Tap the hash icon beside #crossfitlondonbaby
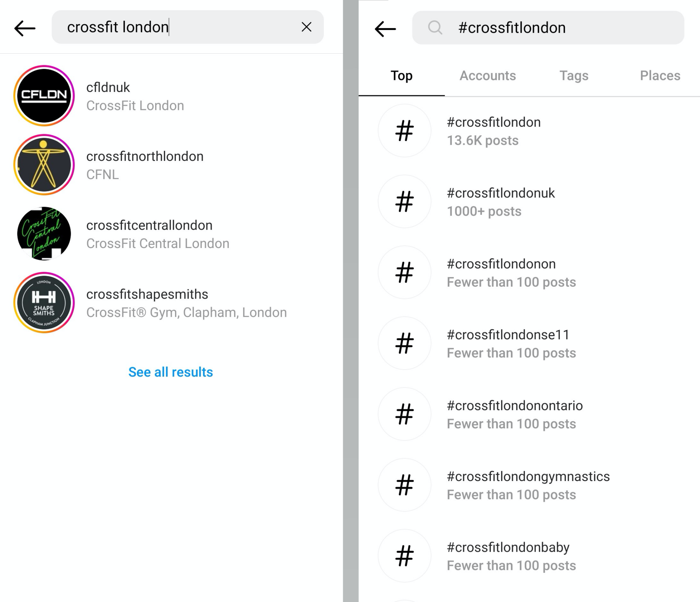 click(x=404, y=556)
